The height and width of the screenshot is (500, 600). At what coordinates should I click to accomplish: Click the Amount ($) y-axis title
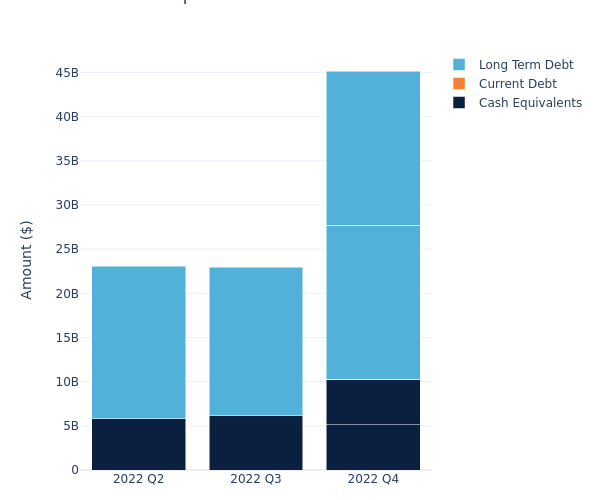coord(27,259)
